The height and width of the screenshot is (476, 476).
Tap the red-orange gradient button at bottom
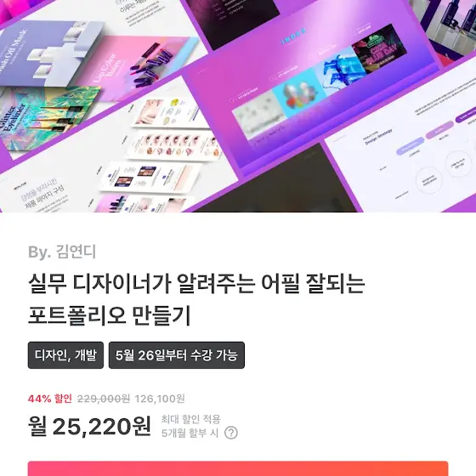pyautogui.click(x=238, y=468)
